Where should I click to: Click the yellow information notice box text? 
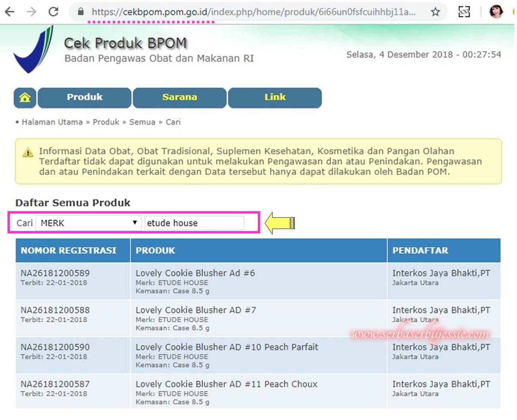(260, 161)
